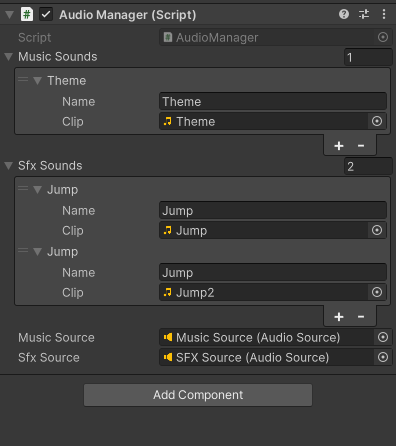
Task: Add an element to Music Sounds
Action: point(339,146)
